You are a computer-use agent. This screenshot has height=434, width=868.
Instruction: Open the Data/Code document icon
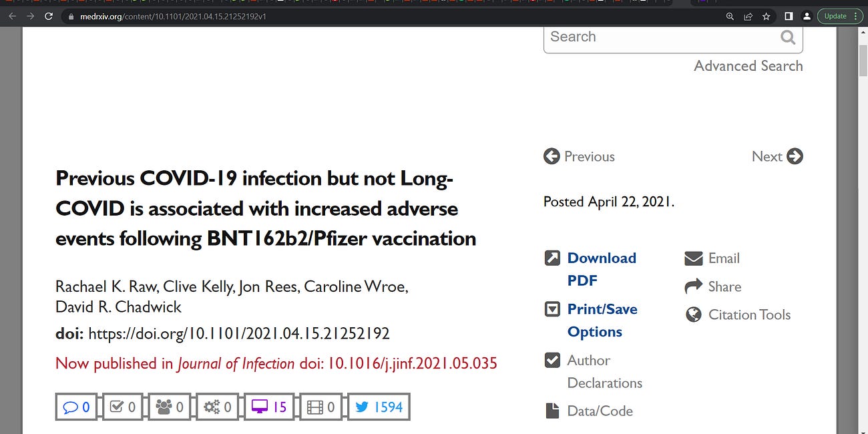[552, 411]
